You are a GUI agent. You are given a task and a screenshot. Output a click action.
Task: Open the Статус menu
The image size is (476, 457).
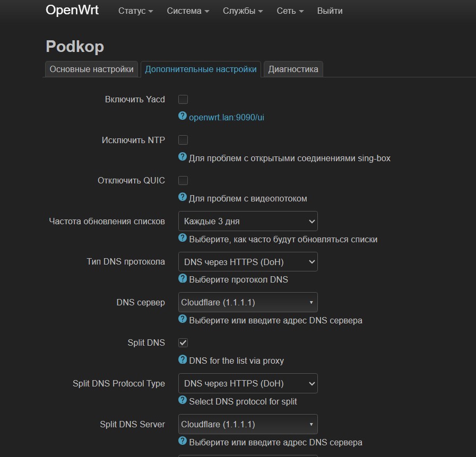(135, 11)
